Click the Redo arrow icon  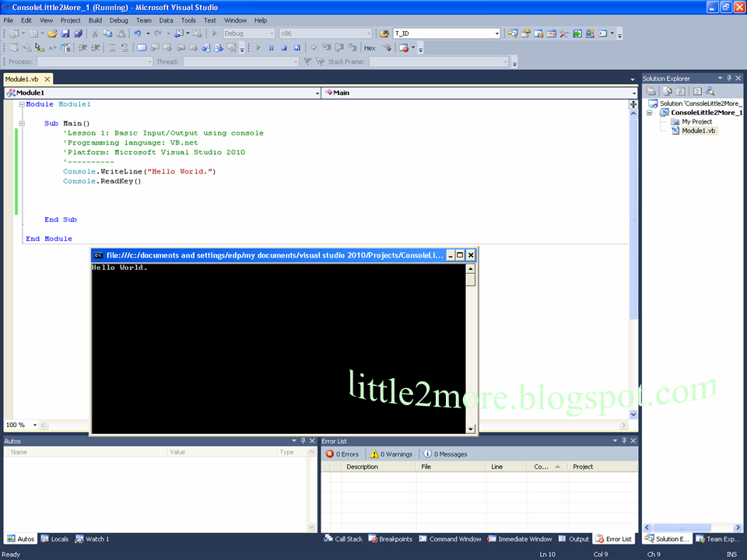point(158,33)
